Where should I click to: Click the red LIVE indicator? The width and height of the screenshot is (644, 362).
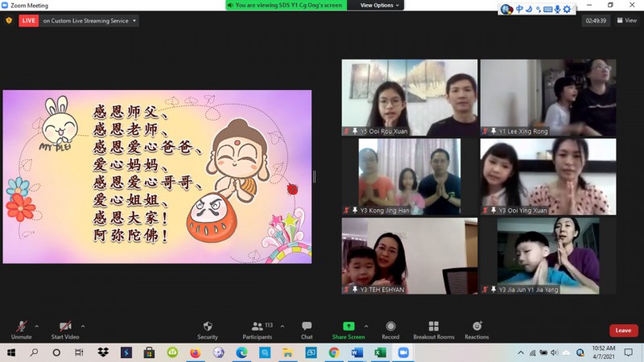click(x=29, y=21)
